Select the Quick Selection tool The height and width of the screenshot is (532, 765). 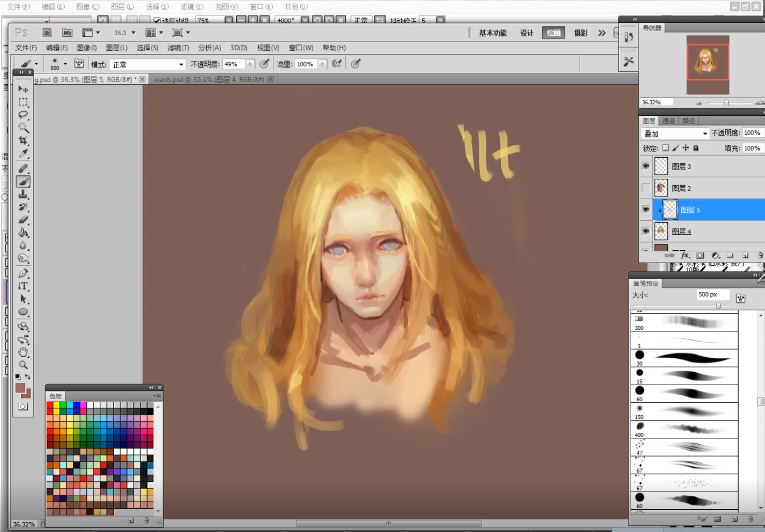(x=23, y=127)
